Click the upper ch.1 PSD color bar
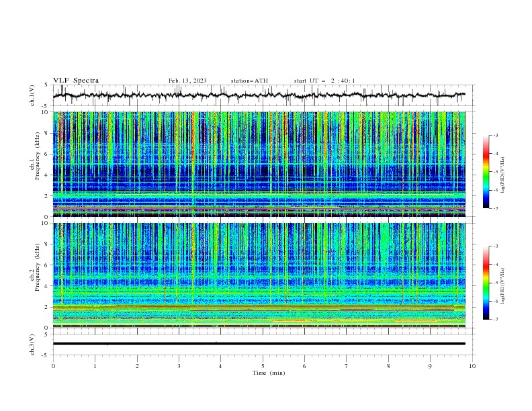 coord(486,171)
